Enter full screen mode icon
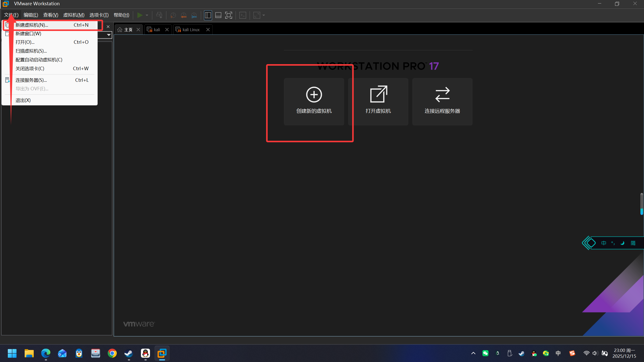 tap(229, 15)
